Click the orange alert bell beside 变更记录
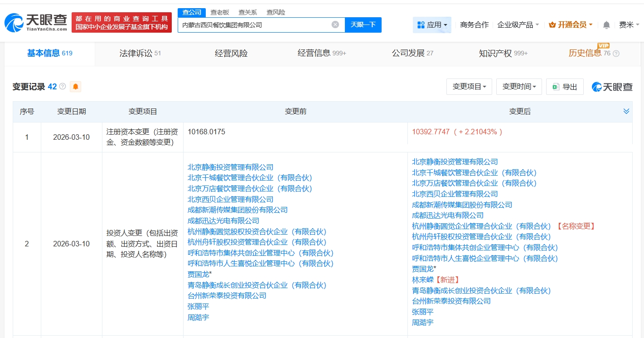644x338 pixels. pyautogui.click(x=75, y=86)
